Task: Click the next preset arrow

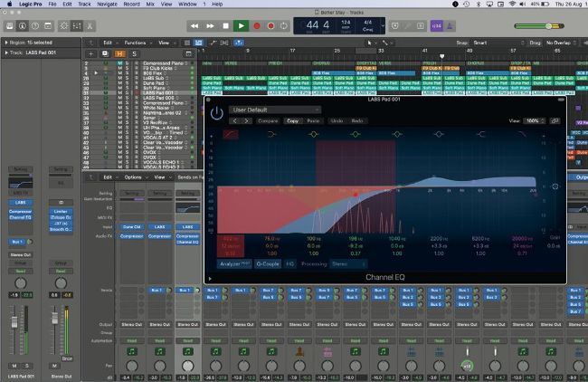Action: tap(246, 120)
